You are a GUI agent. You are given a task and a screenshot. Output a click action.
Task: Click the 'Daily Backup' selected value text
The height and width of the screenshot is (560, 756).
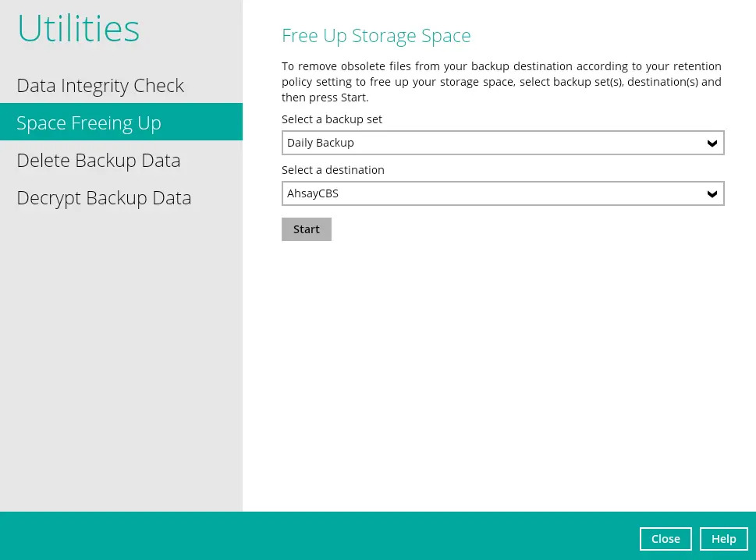[321, 143]
